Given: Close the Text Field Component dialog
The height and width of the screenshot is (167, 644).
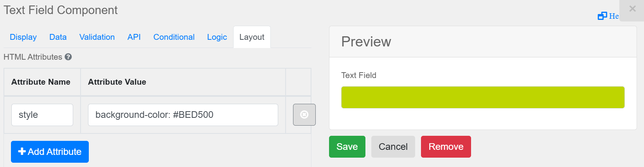Looking at the screenshot, I should (x=632, y=9).
